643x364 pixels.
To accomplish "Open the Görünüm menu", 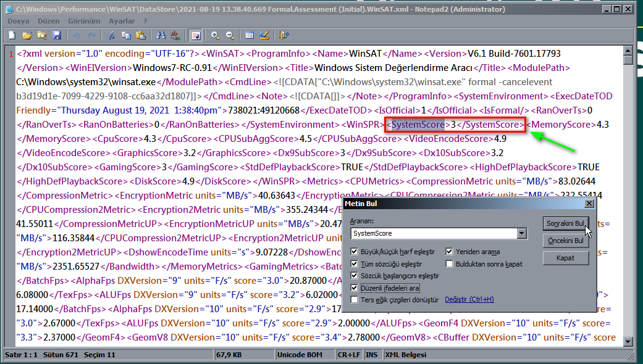I will [84, 21].
